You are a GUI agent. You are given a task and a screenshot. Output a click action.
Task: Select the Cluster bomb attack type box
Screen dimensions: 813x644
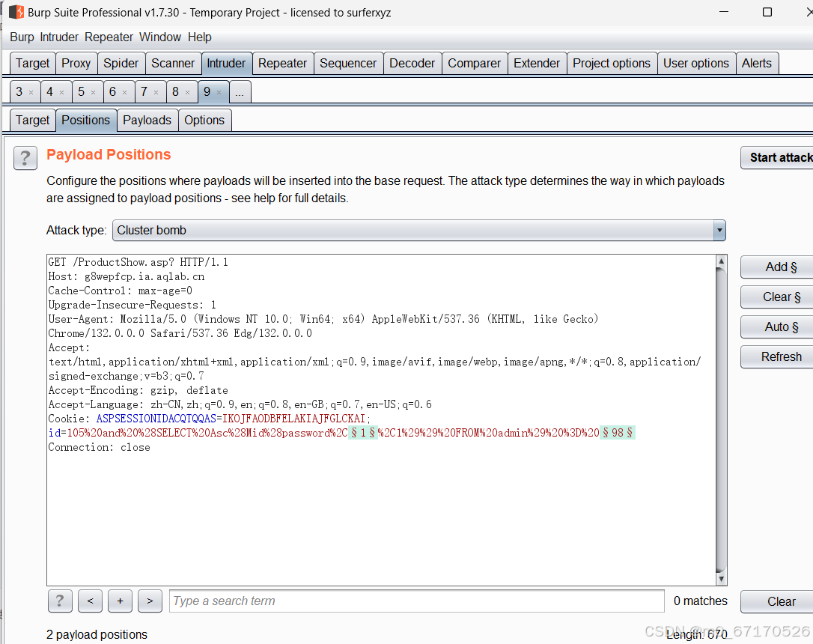click(x=419, y=230)
